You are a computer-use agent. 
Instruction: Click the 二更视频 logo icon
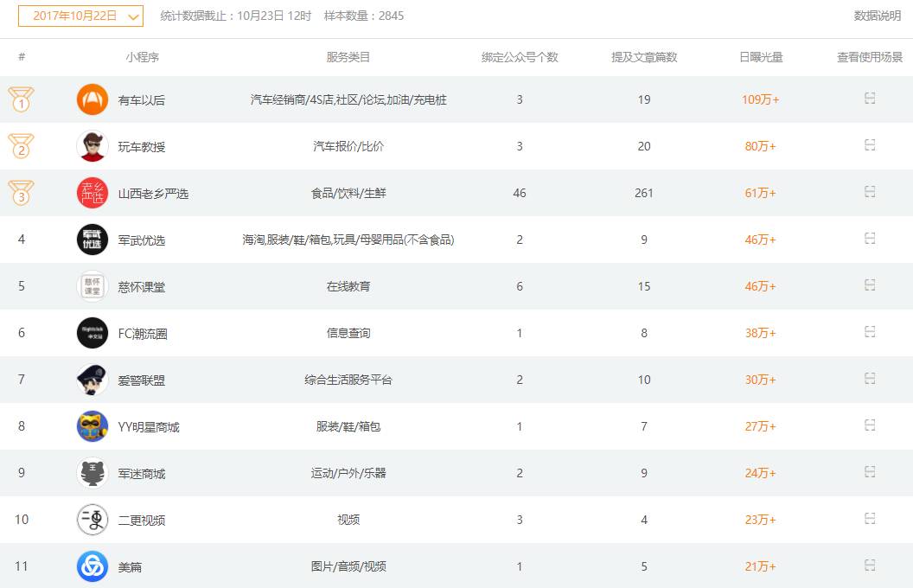93,520
